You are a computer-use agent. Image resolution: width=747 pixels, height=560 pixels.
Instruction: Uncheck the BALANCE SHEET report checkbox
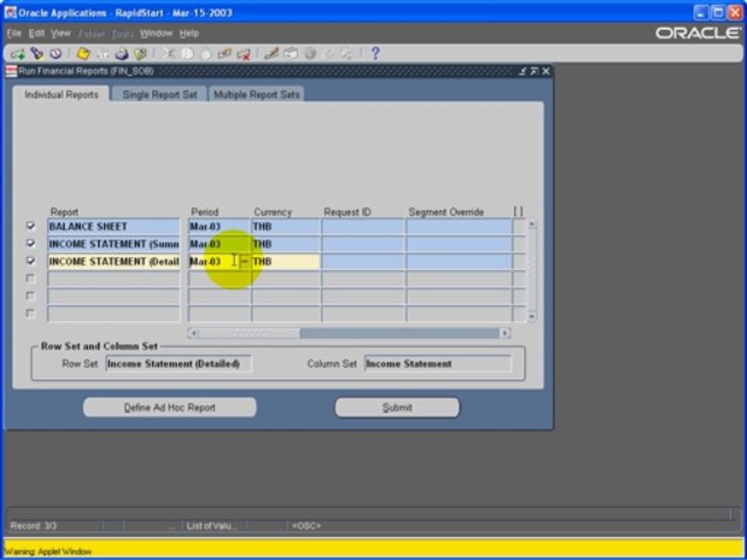point(30,226)
